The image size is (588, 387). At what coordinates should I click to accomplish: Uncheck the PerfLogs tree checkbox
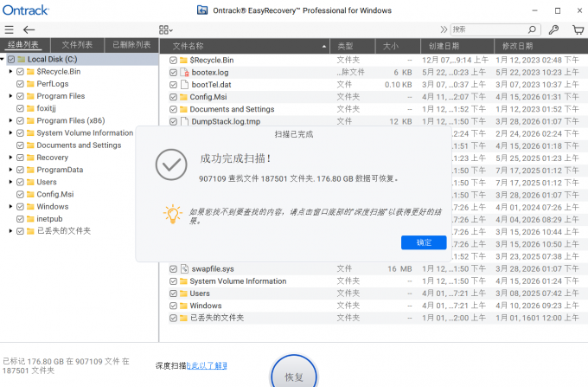click(20, 84)
